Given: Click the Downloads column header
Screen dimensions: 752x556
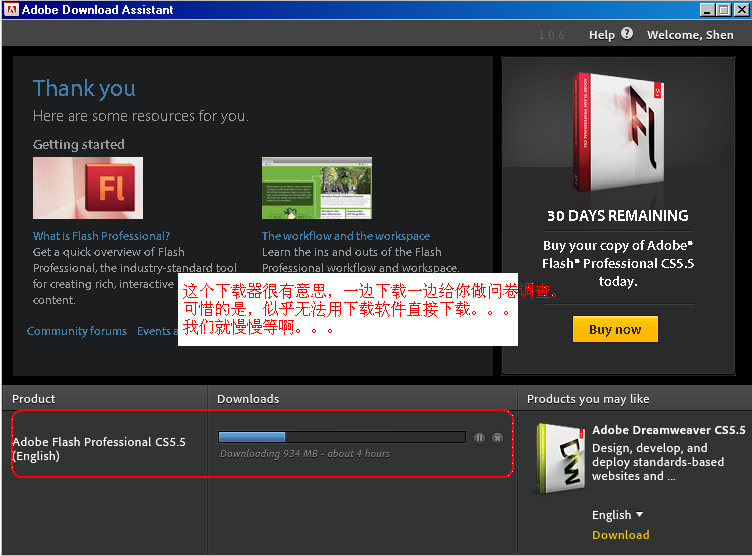Looking at the screenshot, I should tap(248, 399).
